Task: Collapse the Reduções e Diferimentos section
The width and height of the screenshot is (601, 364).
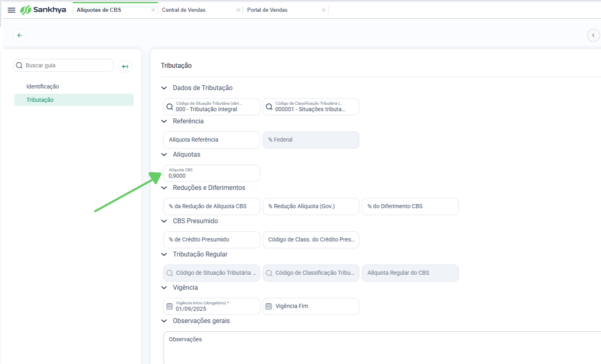Action: (164, 187)
